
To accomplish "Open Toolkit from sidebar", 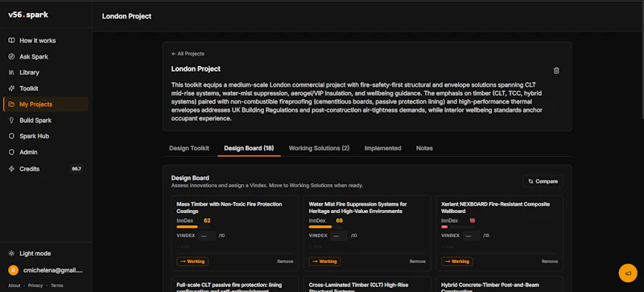I will [46, 88].
